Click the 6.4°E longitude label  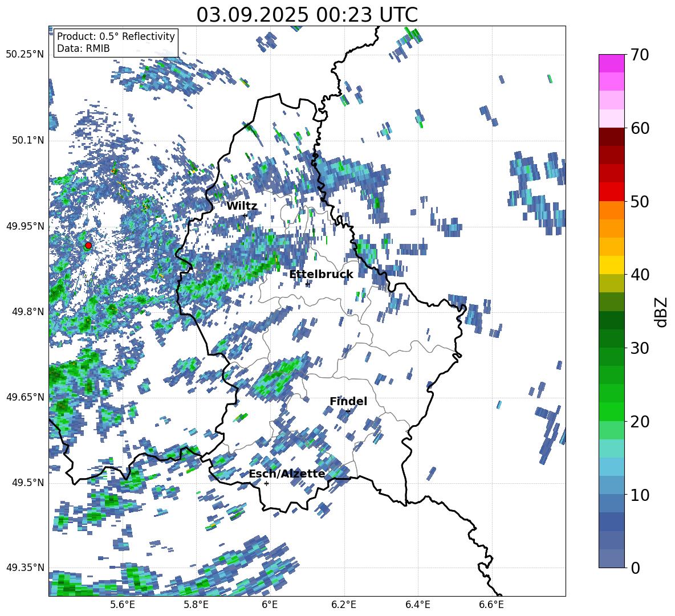417,605
